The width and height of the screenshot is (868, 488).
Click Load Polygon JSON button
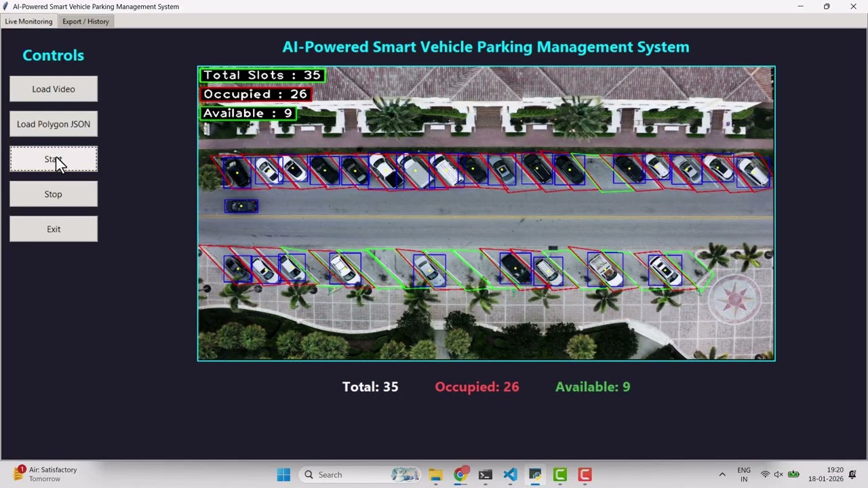point(54,124)
